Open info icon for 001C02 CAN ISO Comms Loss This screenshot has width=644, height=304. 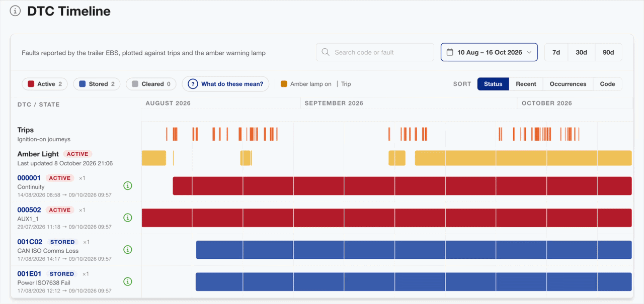128,250
